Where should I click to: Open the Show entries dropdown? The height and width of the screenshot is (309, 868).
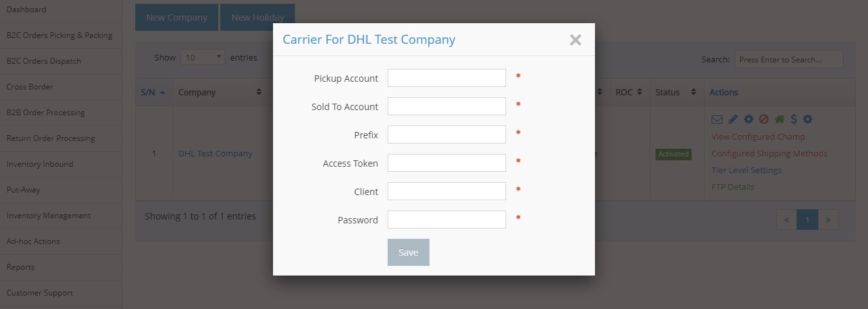click(x=203, y=57)
